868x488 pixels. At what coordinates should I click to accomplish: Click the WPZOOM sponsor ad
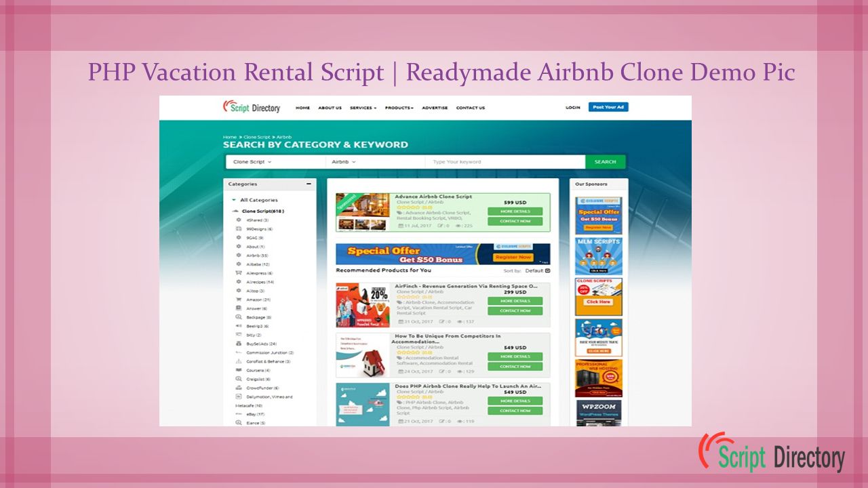[x=599, y=413]
